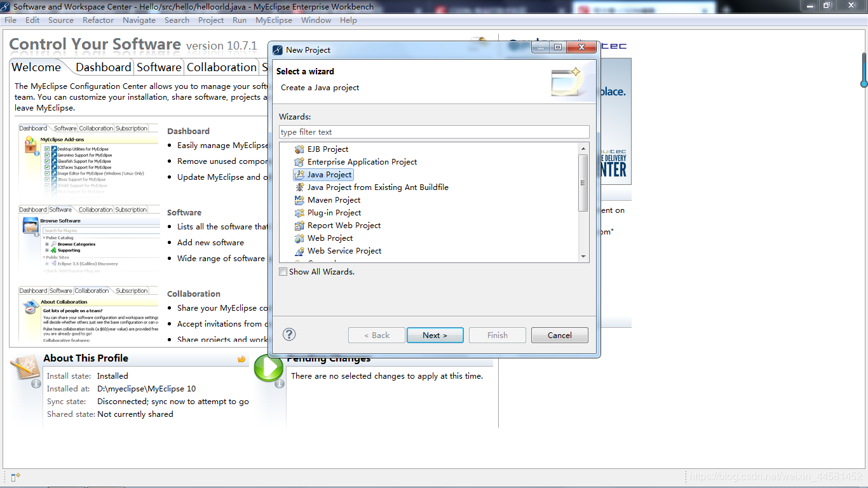Viewport: 868px width, 488px height.
Task: Click the wizard filter text field
Action: (434, 132)
